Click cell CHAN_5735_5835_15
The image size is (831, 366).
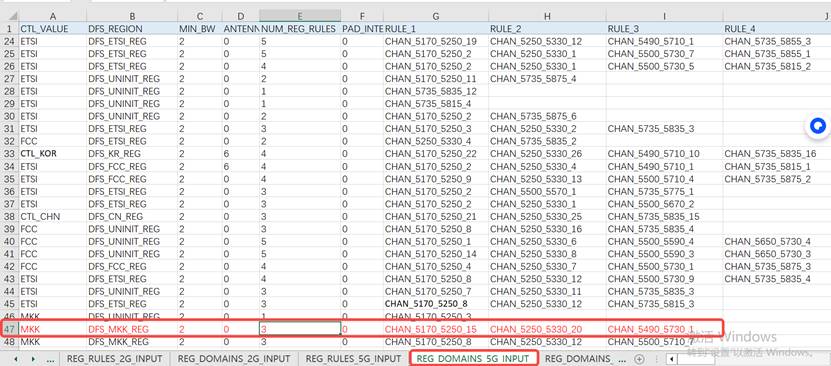pos(664,216)
